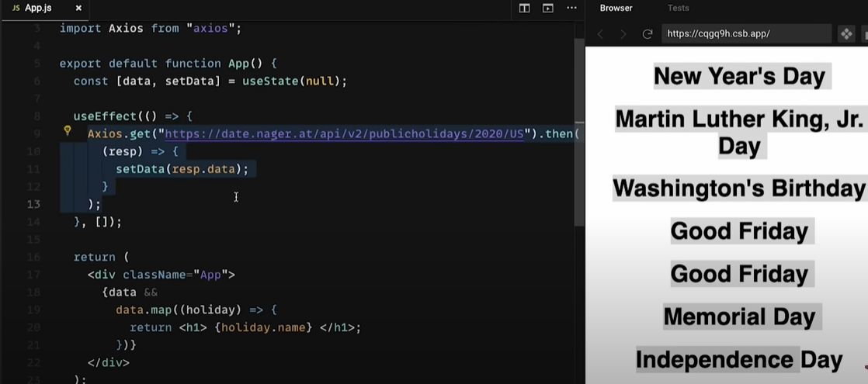Click "Martin Luther King, Jr. Day" heading
868x384 pixels.
[740, 133]
